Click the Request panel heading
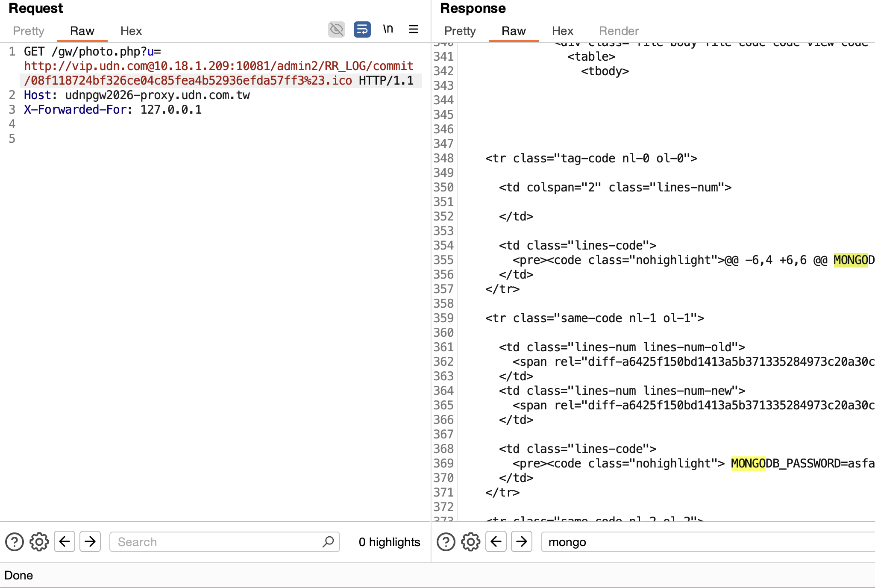Viewport: 875px width, 588px height. (36, 8)
